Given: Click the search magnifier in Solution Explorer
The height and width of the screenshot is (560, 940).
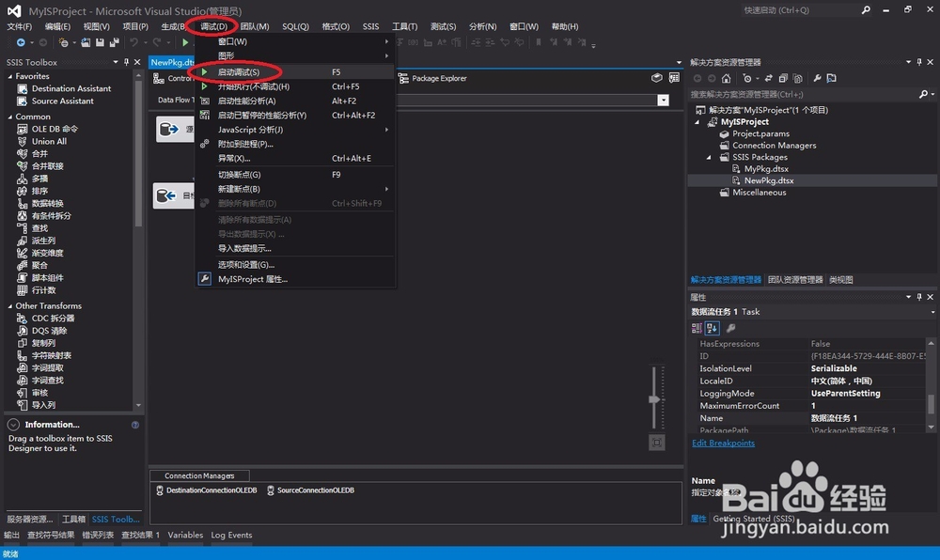Looking at the screenshot, I should tap(923, 94).
